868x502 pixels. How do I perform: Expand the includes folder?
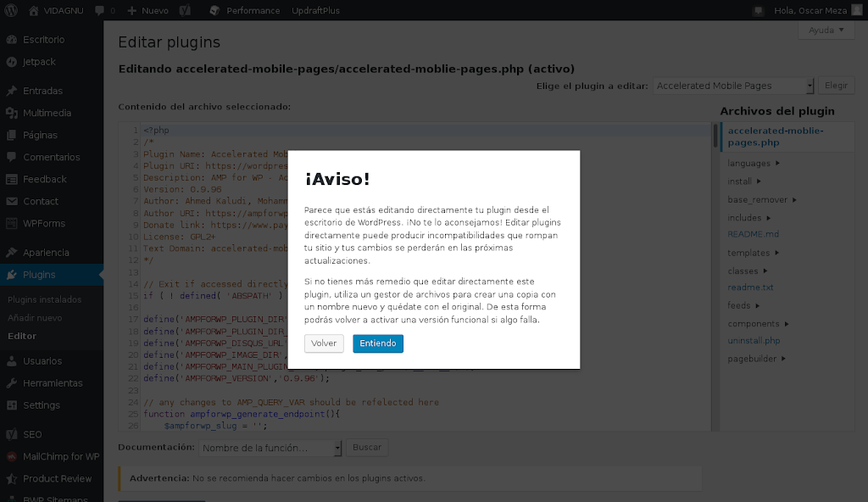point(749,218)
